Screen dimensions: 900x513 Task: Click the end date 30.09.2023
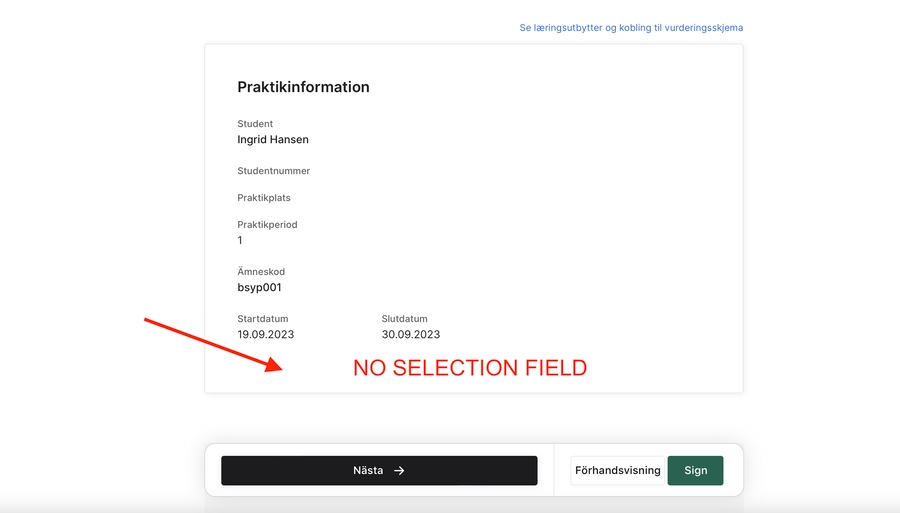click(411, 335)
